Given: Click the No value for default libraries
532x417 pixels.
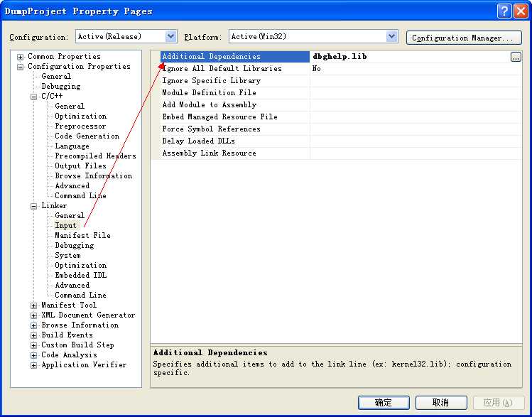Looking at the screenshot, I should (x=416, y=68).
